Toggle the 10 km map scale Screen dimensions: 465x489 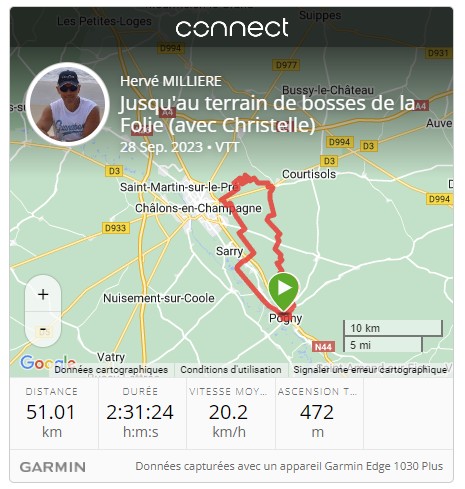coord(393,328)
